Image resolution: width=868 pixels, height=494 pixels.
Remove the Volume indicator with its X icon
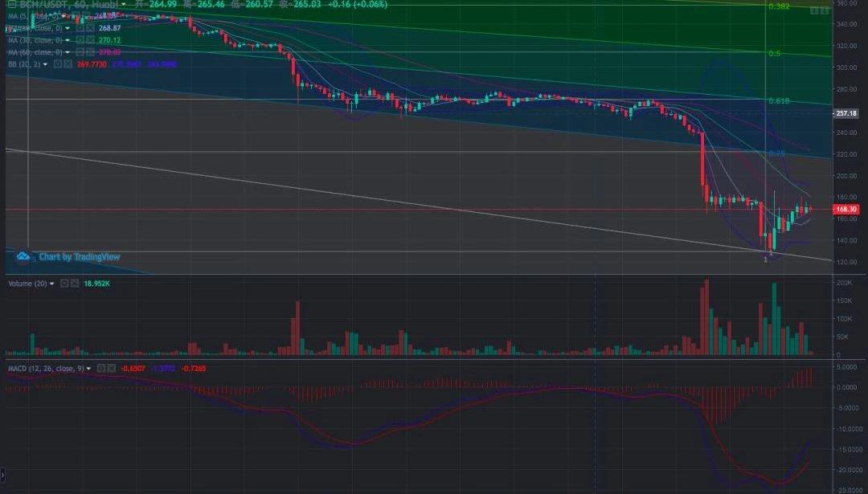(x=75, y=284)
